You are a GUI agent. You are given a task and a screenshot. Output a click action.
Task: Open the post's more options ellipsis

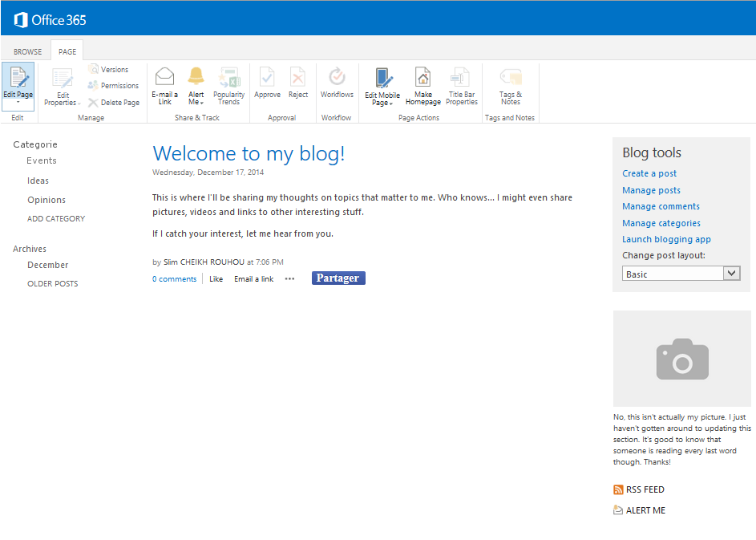click(289, 279)
